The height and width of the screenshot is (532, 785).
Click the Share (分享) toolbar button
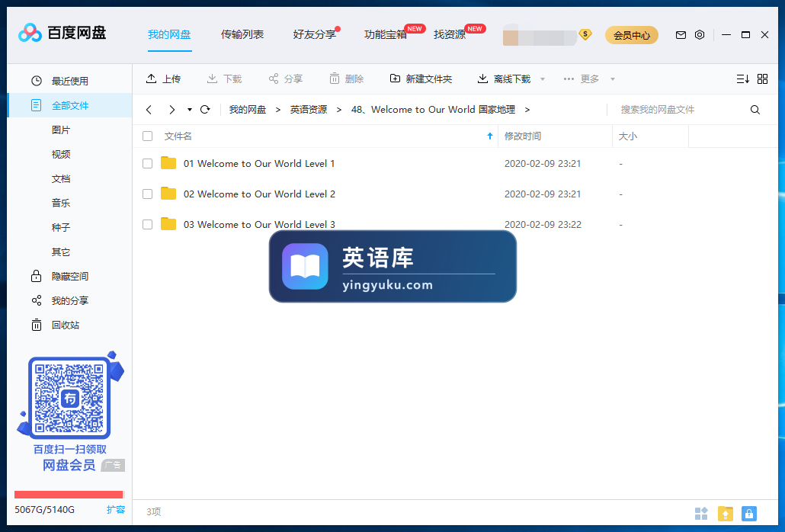(285, 79)
